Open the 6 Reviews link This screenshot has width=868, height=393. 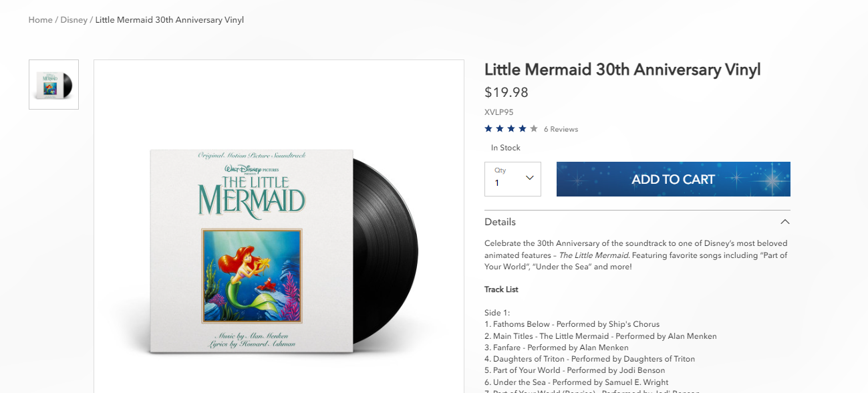click(561, 129)
